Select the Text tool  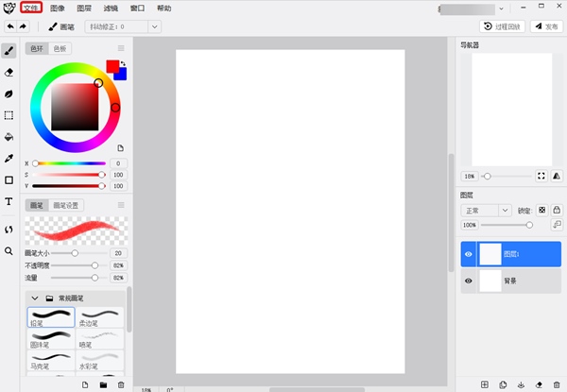coord(9,202)
